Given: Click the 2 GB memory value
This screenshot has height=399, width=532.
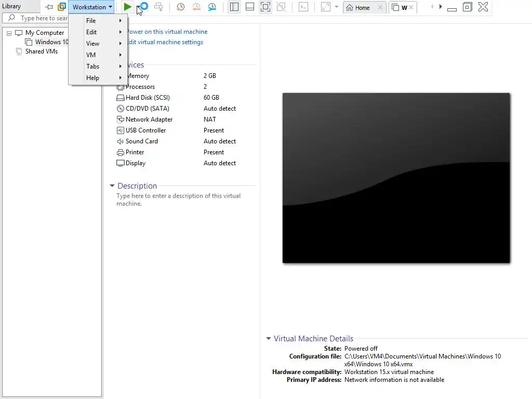Looking at the screenshot, I should [210, 76].
